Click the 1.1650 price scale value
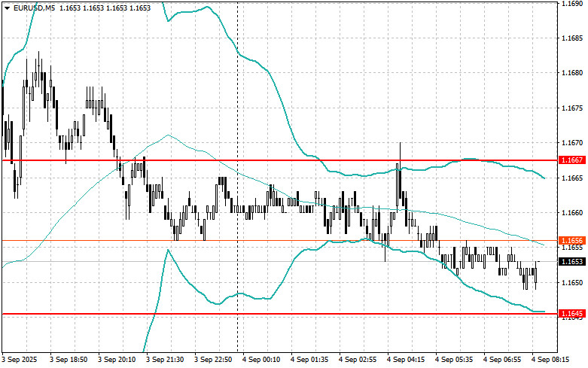 [x=572, y=282]
